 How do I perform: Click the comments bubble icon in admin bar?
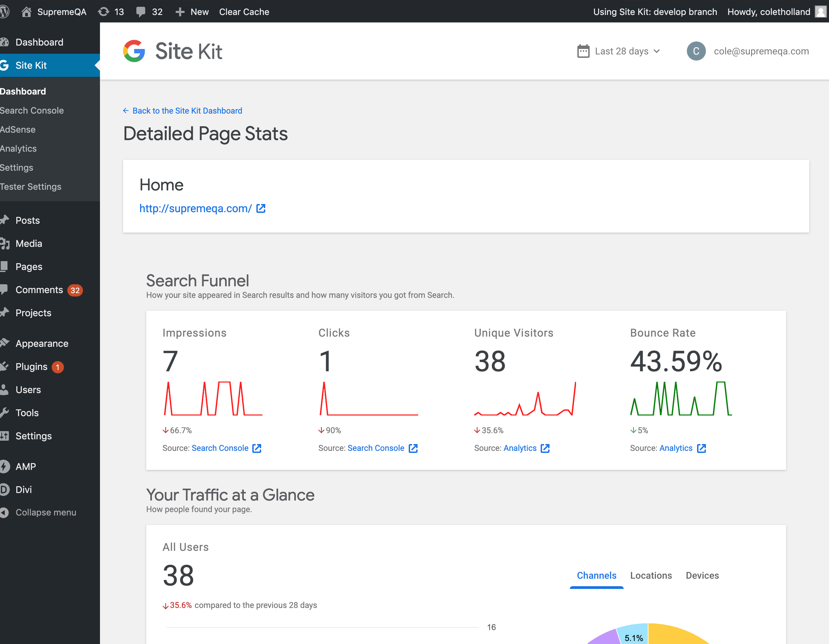click(141, 12)
